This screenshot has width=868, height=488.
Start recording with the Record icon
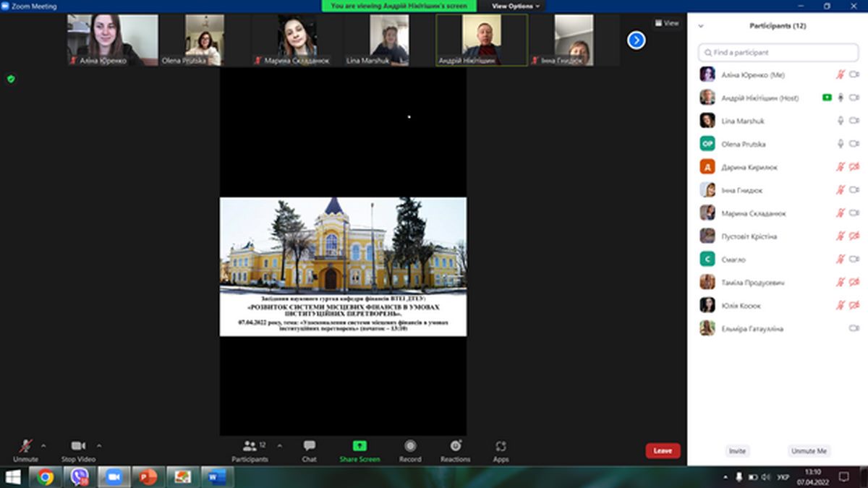click(x=410, y=446)
